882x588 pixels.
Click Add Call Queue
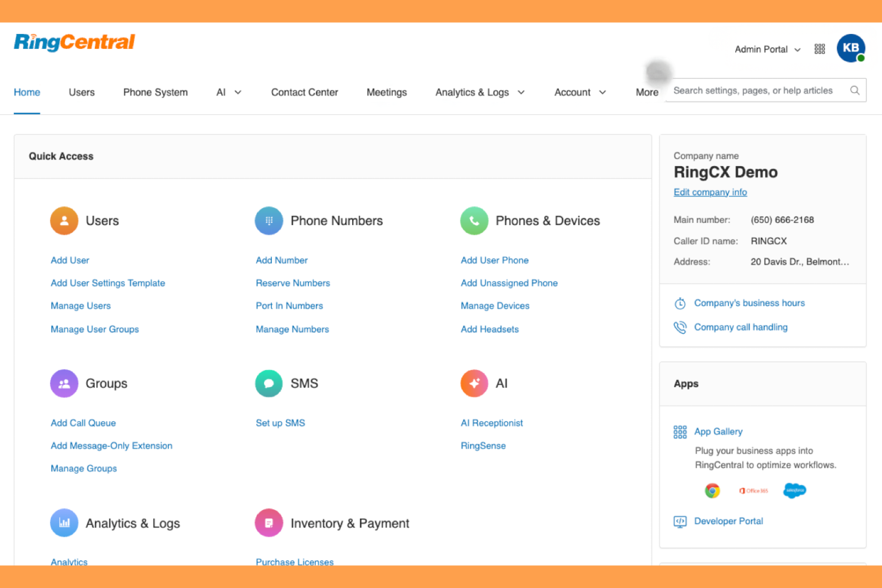pyautogui.click(x=83, y=423)
